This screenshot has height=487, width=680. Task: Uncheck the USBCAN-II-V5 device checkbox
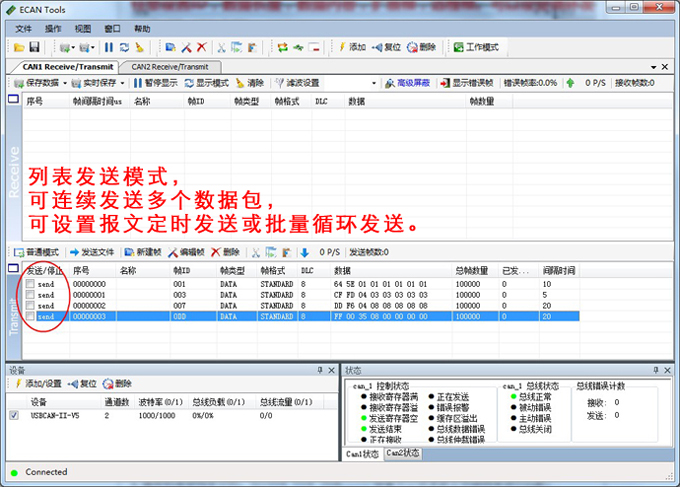pyautogui.click(x=13, y=414)
